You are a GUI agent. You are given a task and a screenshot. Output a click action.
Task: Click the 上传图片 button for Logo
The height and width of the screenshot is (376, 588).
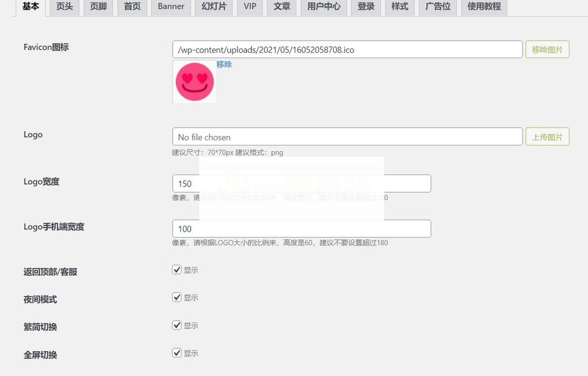[x=547, y=137]
